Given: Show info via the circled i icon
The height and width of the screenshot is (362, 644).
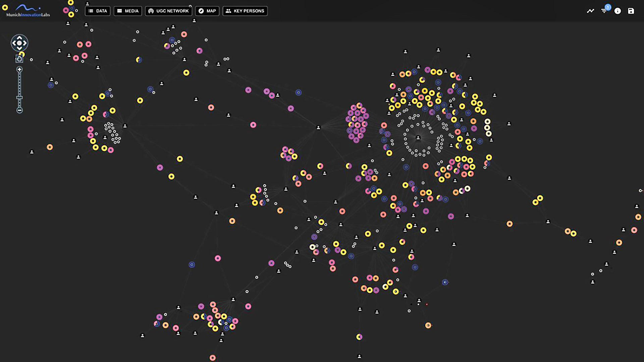Looking at the screenshot, I should pos(618,11).
